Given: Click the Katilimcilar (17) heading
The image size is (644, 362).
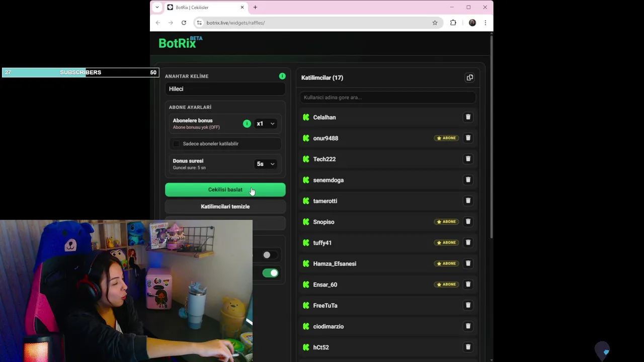Looking at the screenshot, I should (x=322, y=77).
